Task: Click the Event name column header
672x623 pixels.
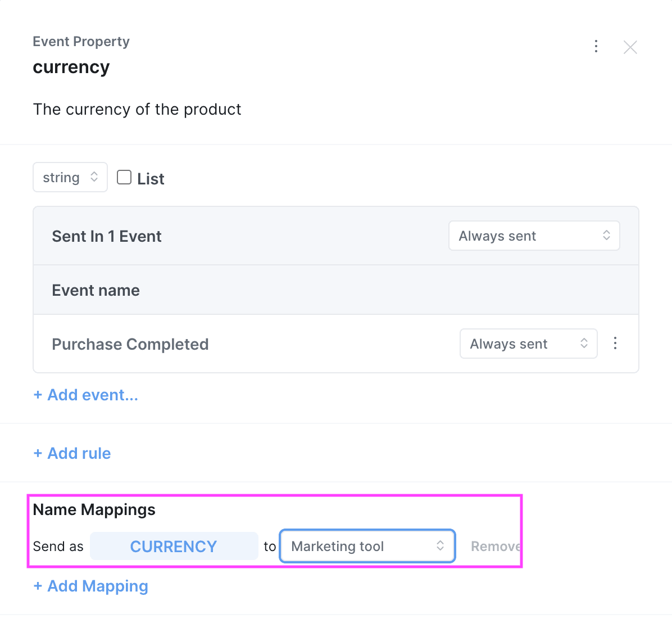Action: (x=96, y=290)
